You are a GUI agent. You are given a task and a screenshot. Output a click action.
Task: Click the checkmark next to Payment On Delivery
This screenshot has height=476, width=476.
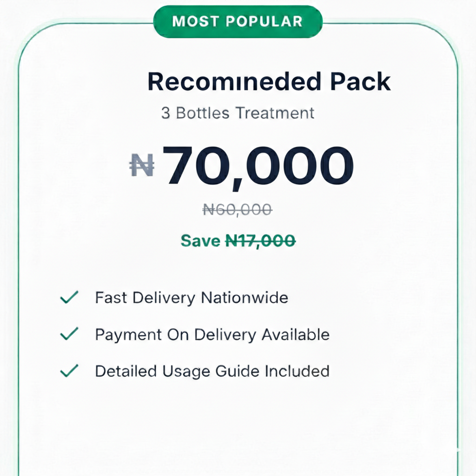pyautogui.click(x=69, y=334)
